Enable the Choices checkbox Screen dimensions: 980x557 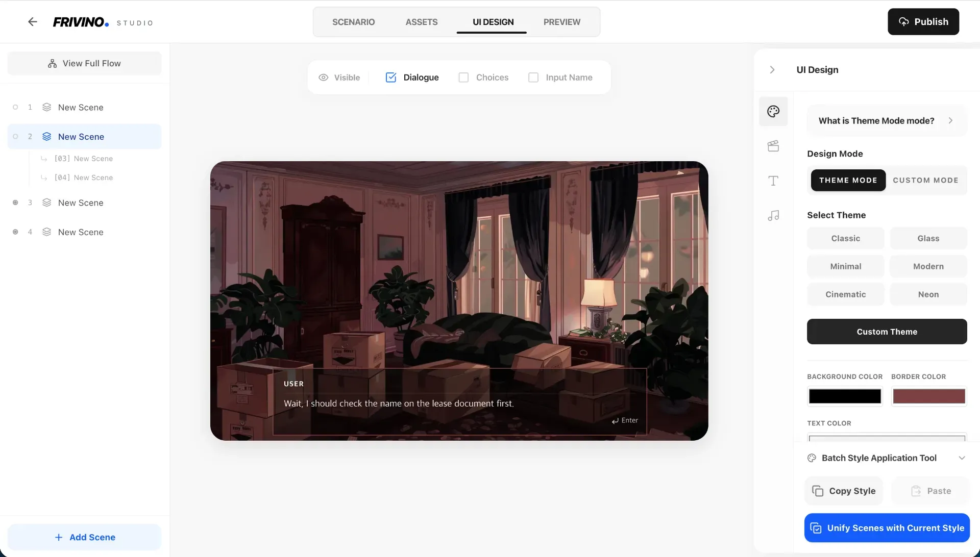pos(463,78)
